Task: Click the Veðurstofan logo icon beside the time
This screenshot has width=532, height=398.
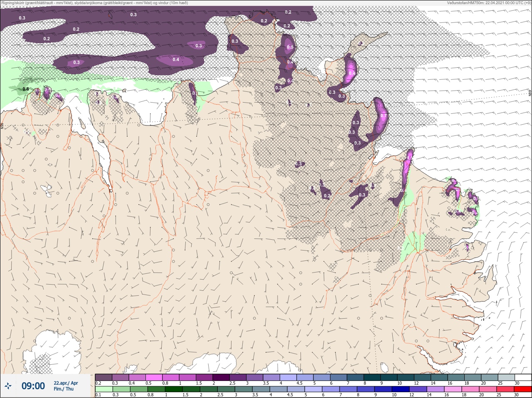Action: pyautogui.click(x=8, y=386)
